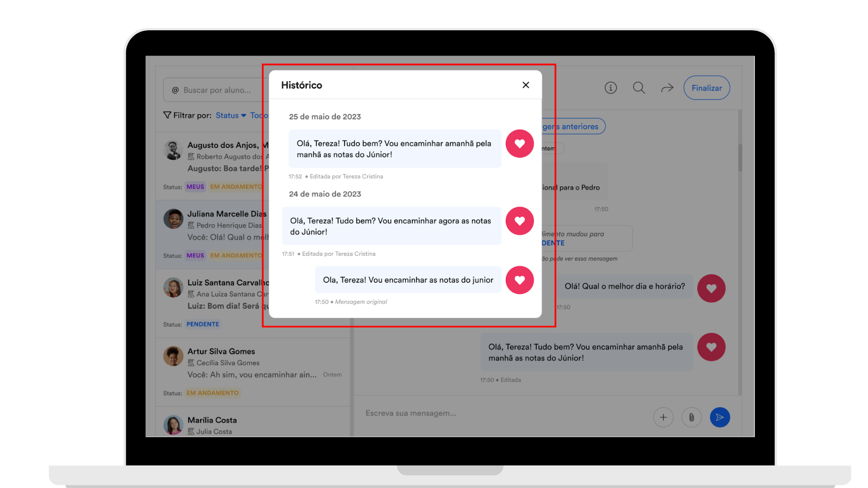Click '17:51 Editada por Tereza Cristina' label

(x=329, y=254)
